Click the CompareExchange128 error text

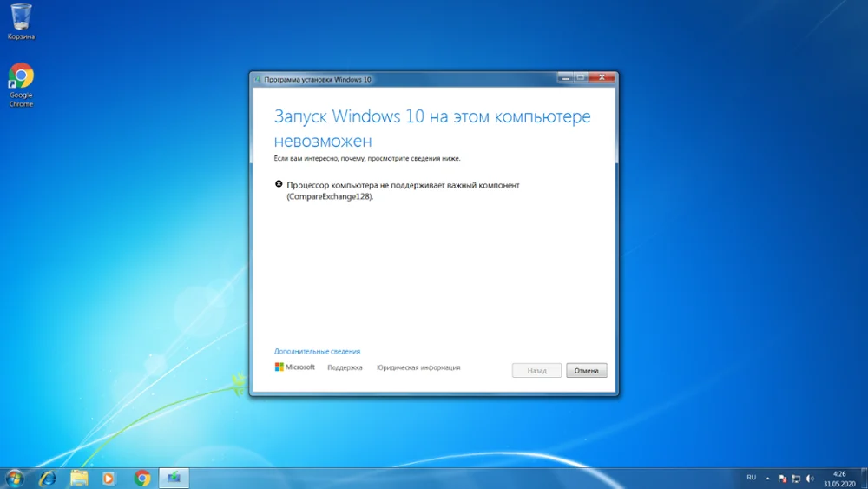point(403,190)
